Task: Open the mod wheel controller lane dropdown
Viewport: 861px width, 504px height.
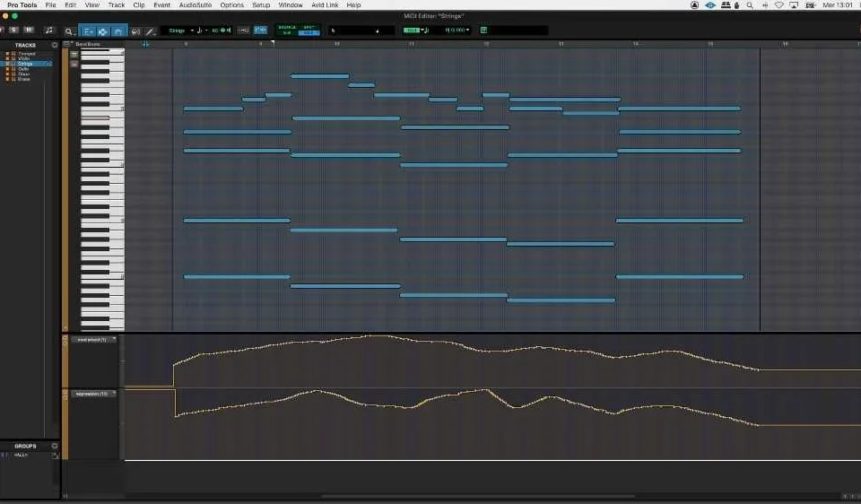Action: point(93,340)
